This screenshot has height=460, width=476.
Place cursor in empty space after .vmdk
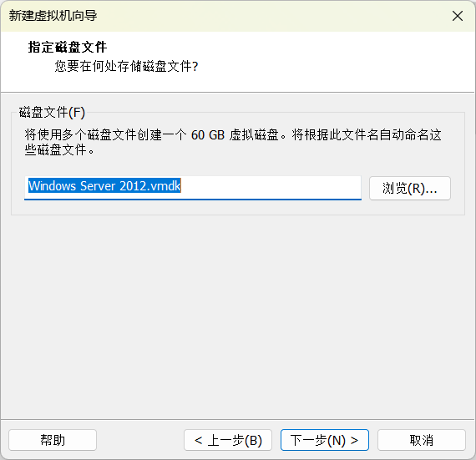271,185
